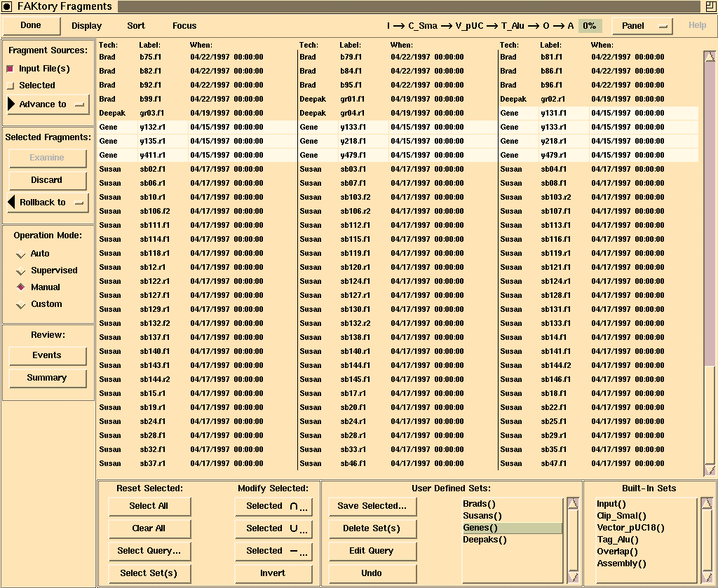Click the Selected intersection (∩) button
The image size is (718, 588).
click(x=273, y=506)
